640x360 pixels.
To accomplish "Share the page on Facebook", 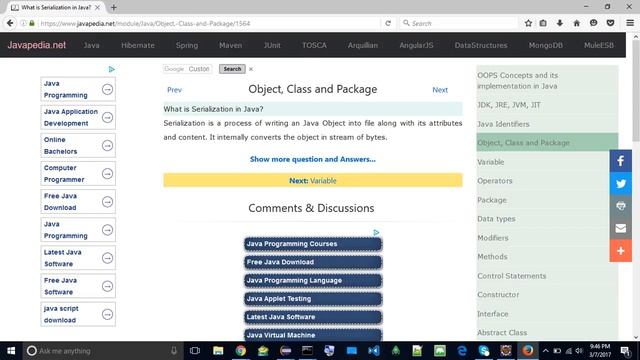I will [620, 161].
